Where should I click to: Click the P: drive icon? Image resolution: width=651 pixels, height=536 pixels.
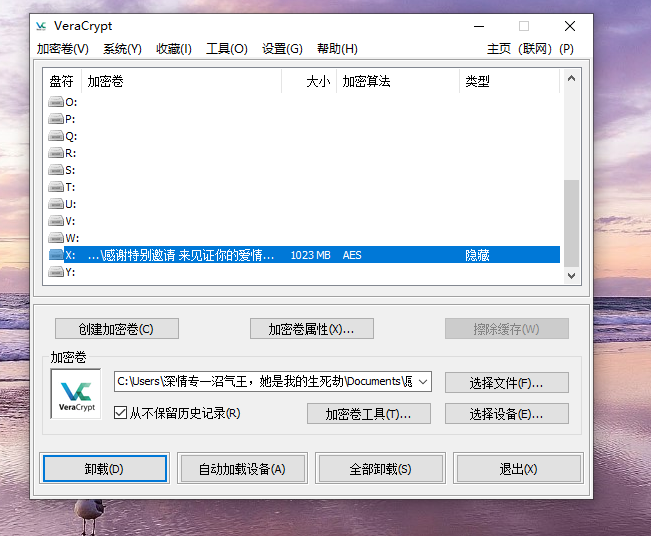click(56, 119)
